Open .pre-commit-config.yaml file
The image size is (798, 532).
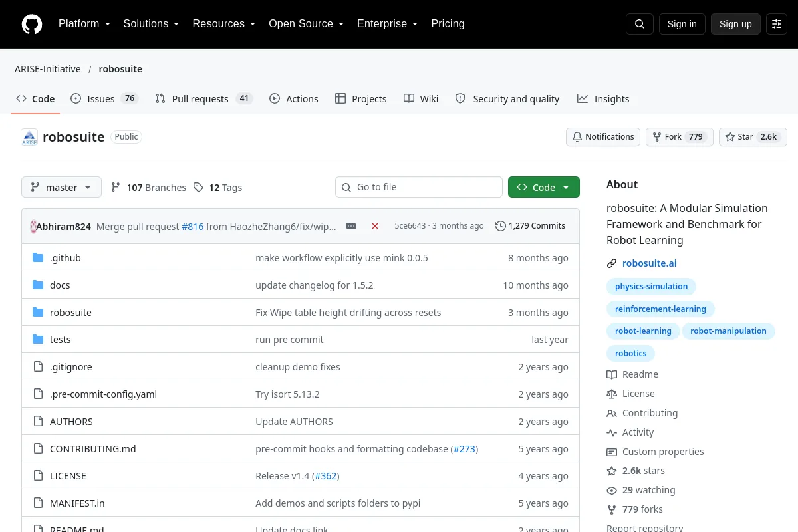(103, 394)
